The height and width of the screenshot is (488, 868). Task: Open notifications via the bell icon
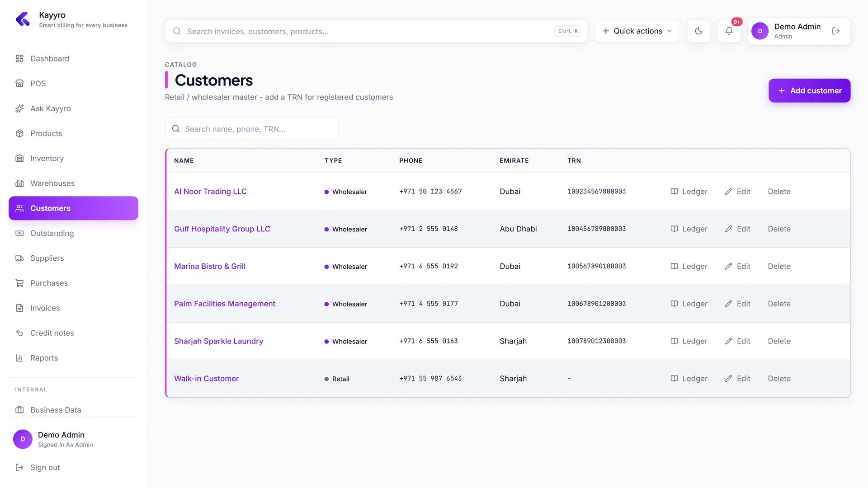coord(729,31)
